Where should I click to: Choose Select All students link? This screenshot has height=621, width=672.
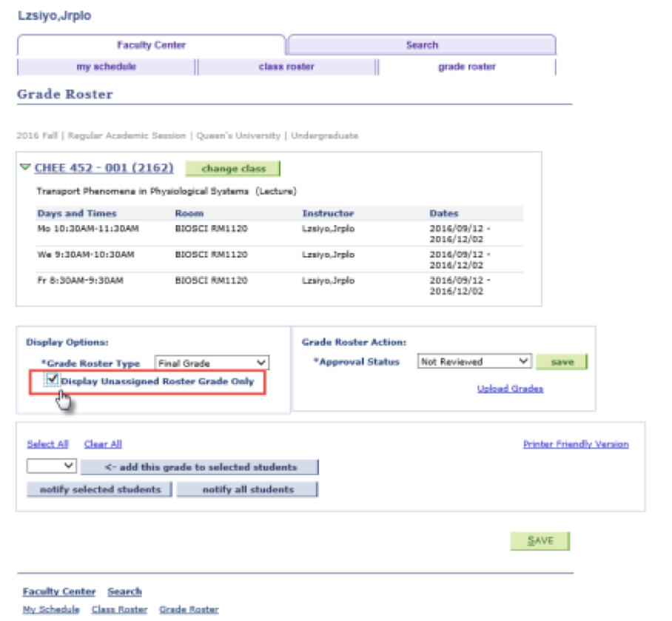(x=47, y=444)
